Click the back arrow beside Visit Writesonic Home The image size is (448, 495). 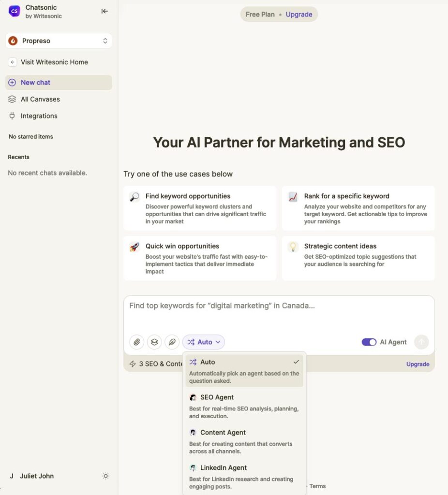point(13,62)
